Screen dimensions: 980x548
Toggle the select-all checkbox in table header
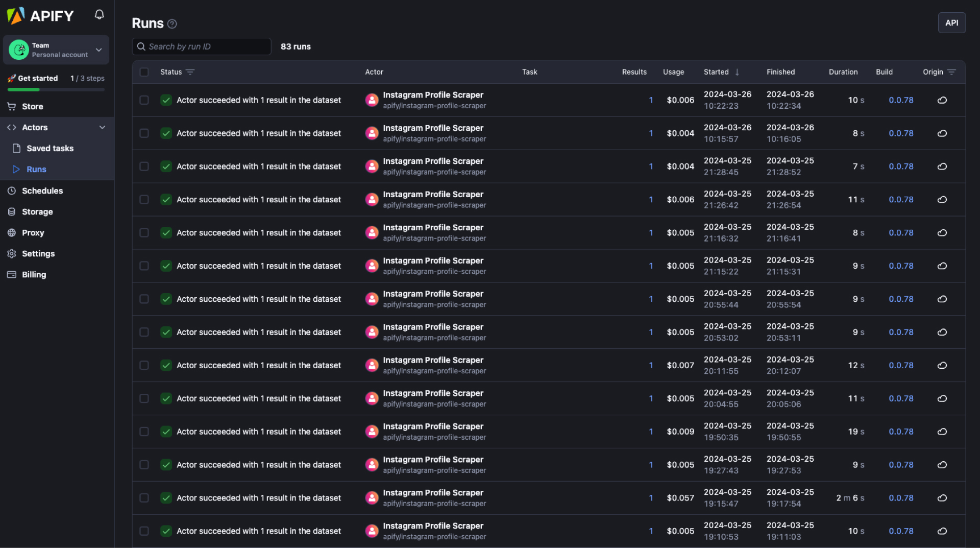[144, 72]
